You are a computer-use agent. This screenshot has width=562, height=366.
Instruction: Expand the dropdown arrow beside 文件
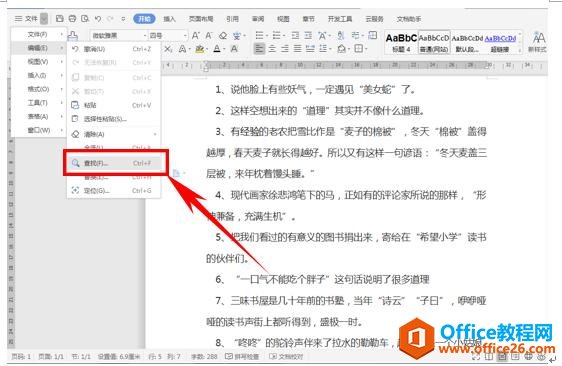(44, 19)
